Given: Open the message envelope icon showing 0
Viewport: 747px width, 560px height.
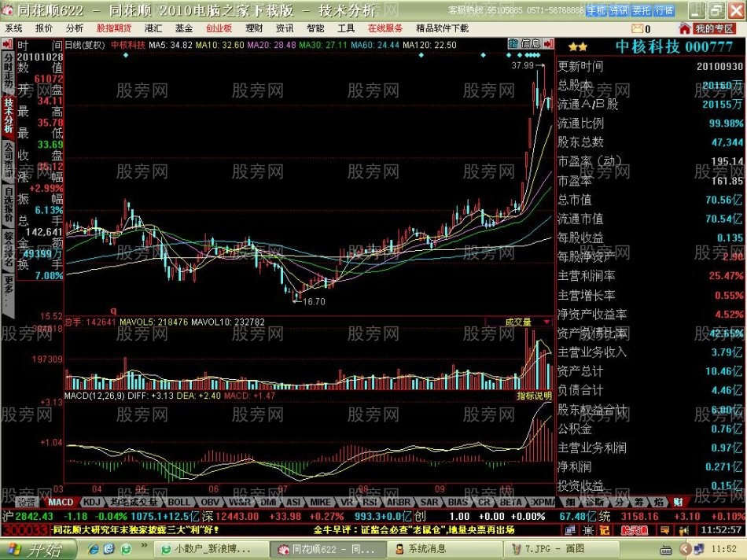Looking at the screenshot, I should pos(638,28).
